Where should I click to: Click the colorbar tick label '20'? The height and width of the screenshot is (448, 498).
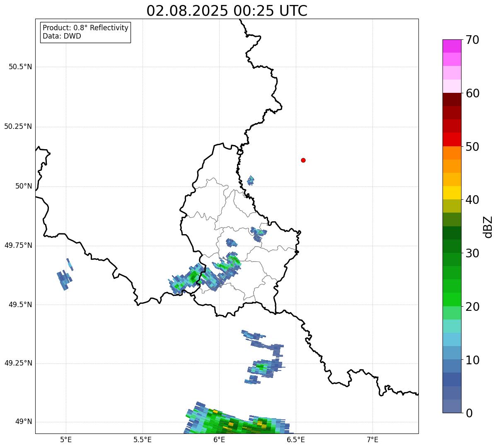tap(472, 307)
